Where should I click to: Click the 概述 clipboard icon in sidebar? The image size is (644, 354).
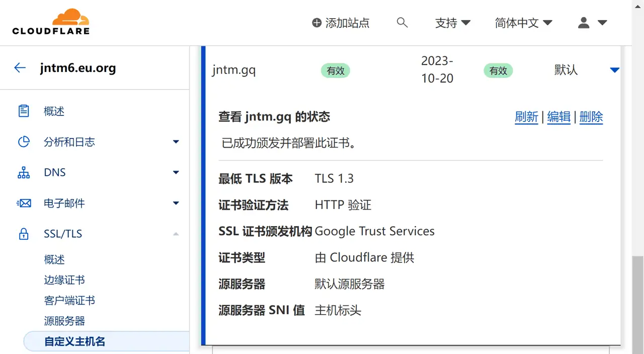pos(24,111)
